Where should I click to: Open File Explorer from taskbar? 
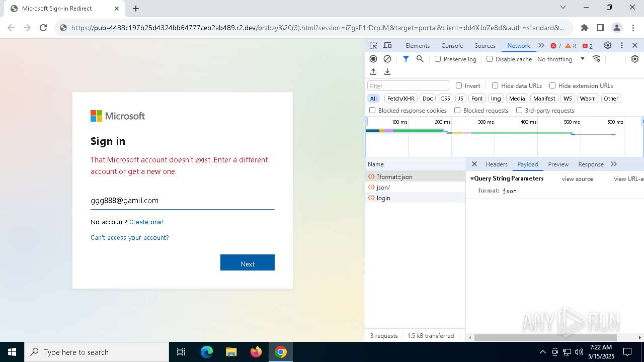click(231, 352)
